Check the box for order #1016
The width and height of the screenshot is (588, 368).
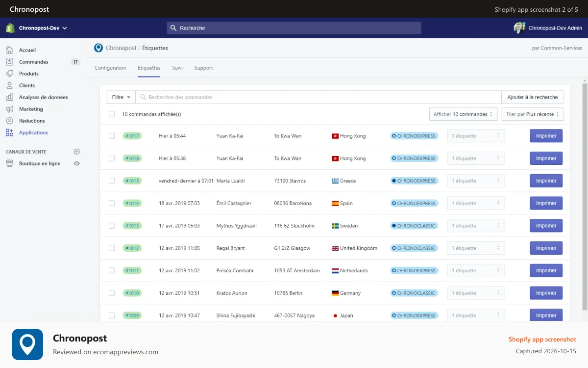coord(112,158)
